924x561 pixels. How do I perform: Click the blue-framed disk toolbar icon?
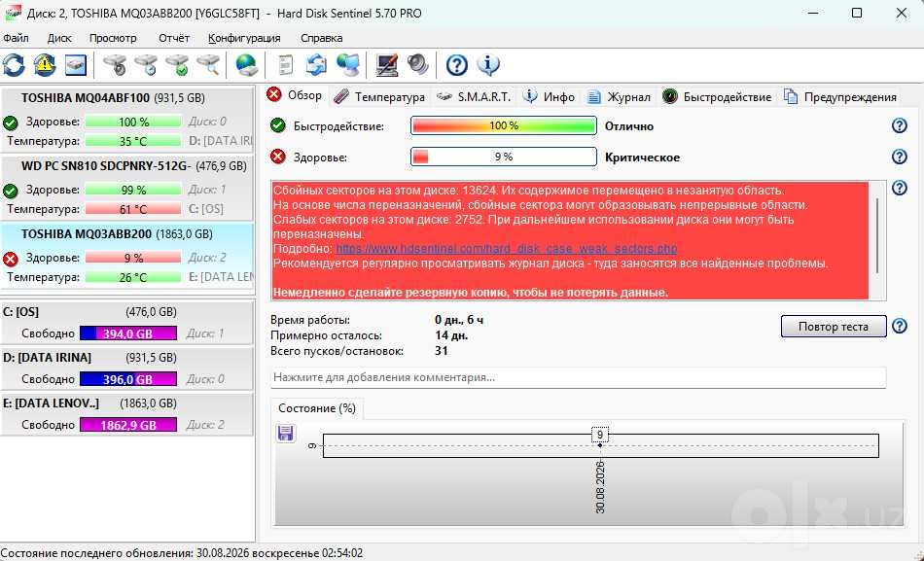point(76,65)
